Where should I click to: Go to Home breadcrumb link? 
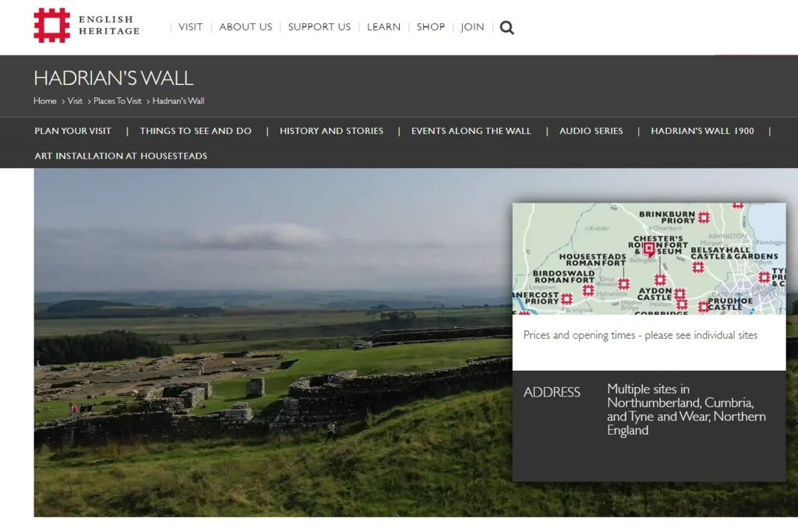point(44,100)
